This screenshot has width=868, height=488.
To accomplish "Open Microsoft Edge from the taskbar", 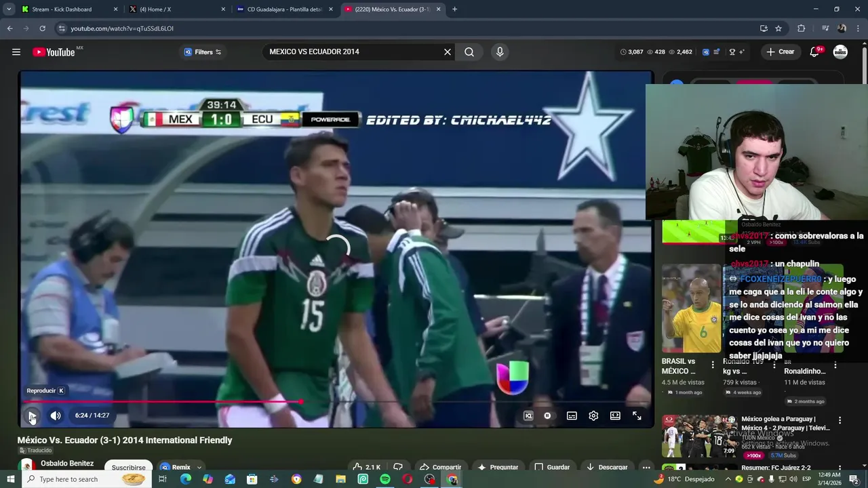I will [x=185, y=479].
